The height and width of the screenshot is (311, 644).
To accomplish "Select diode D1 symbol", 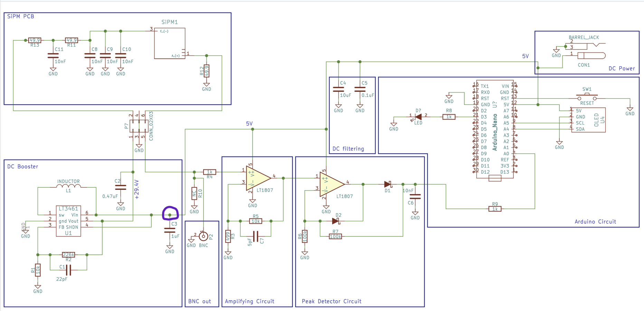I will [388, 184].
